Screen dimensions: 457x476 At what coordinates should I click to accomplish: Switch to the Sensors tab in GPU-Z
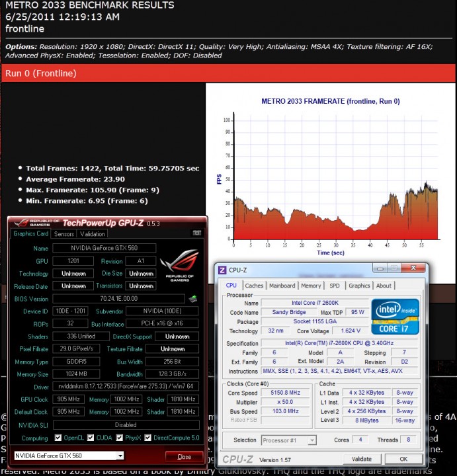[64, 234]
